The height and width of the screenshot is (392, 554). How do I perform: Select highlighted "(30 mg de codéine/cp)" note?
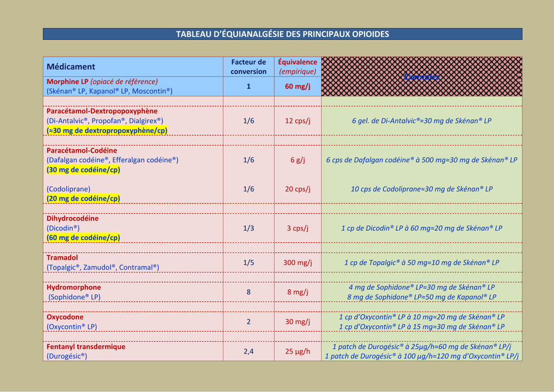(83, 170)
